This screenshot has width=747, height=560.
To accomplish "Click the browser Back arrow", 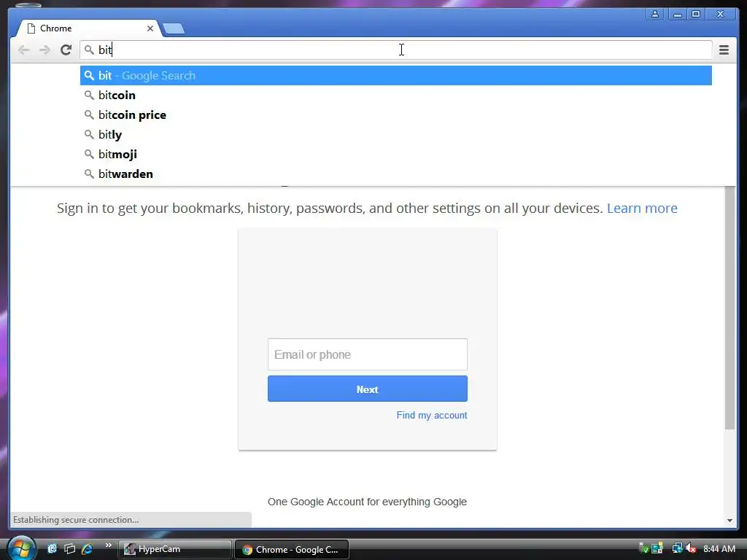I will tap(23, 50).
